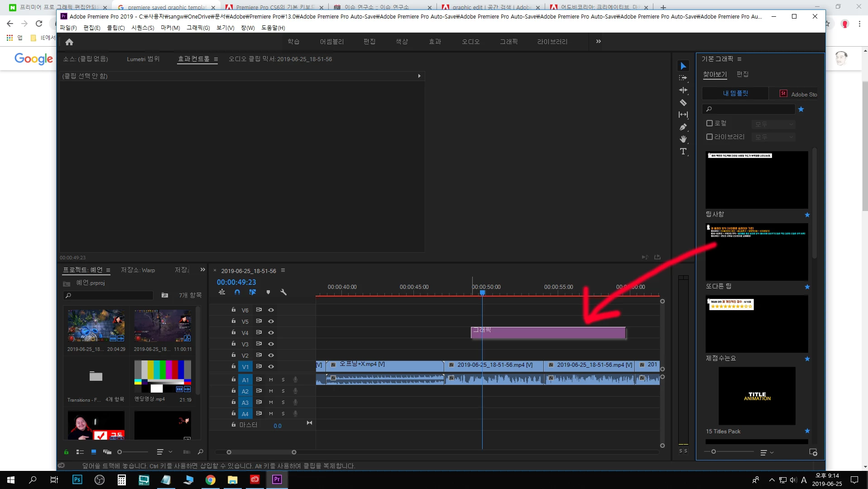The height and width of the screenshot is (489, 868).
Task: Expand workspace overflow chevrons
Action: coord(599,41)
